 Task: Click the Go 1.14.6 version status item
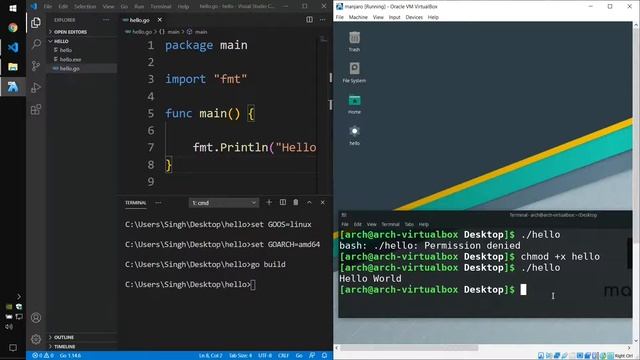70,356
